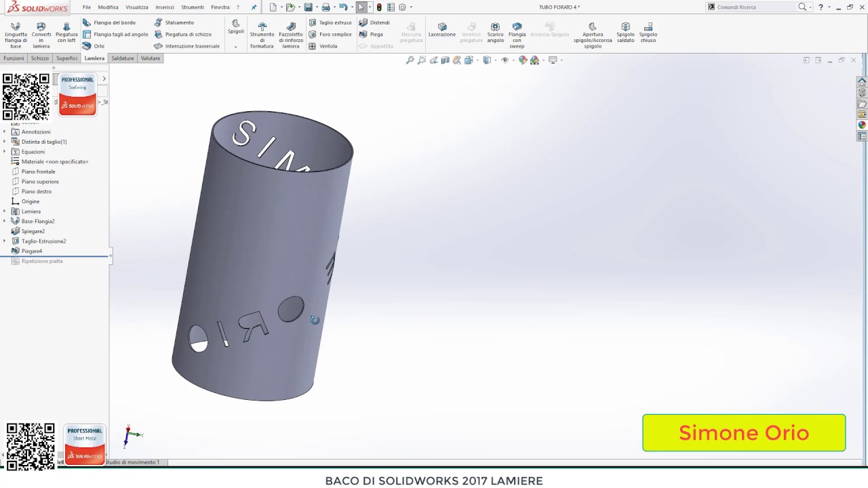The image size is (868, 488).
Task: Switch to the Schizzo tab
Action: click(40, 58)
